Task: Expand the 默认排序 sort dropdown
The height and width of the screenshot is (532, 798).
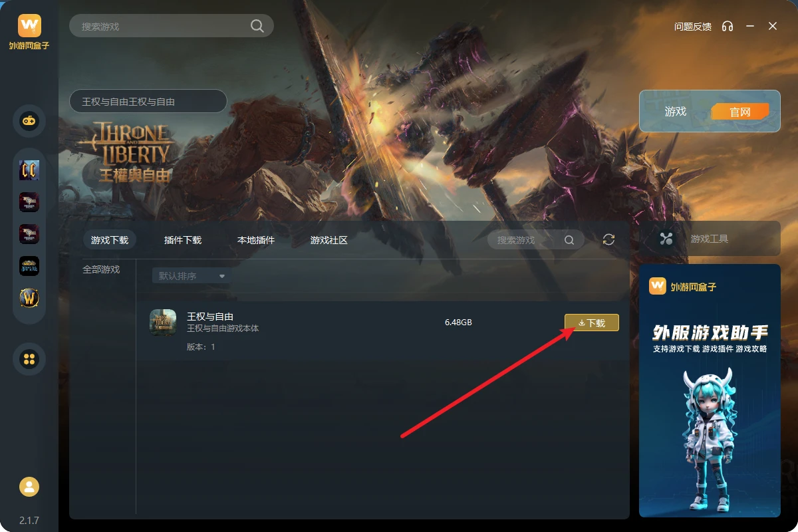Action: pos(192,276)
